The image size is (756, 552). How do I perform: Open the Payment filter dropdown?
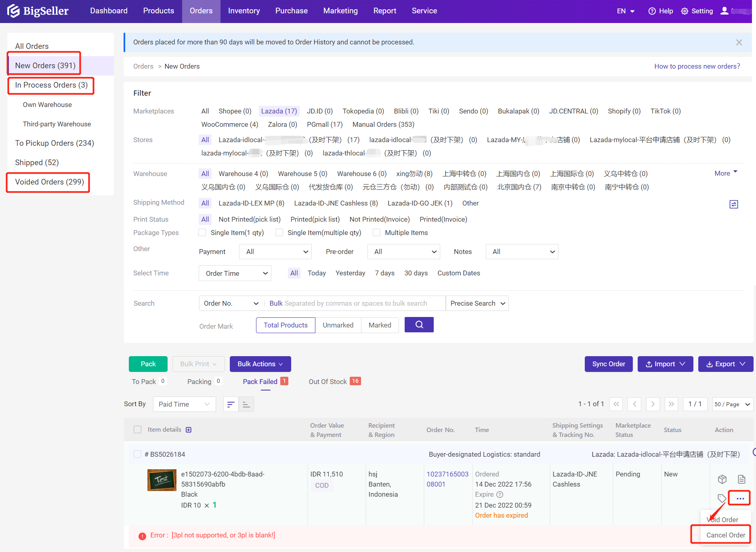pos(275,252)
